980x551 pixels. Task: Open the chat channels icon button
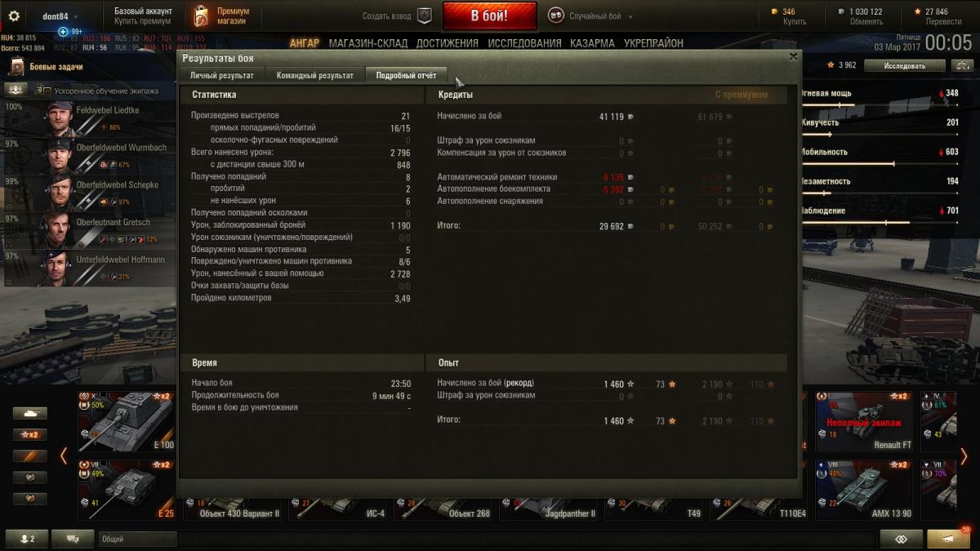click(73, 539)
